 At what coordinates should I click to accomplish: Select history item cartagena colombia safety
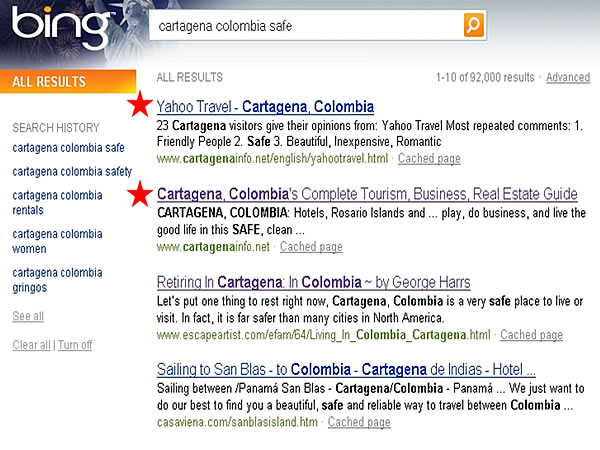coord(71,171)
